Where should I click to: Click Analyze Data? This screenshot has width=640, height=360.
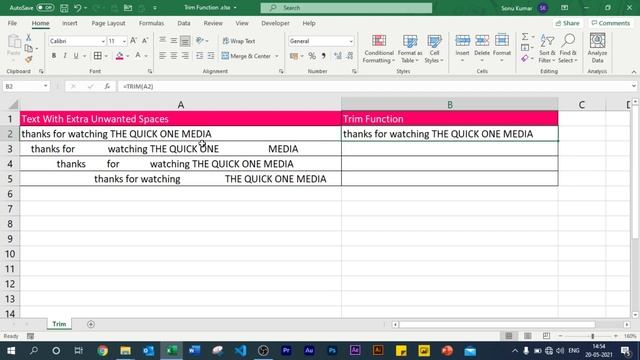click(598, 48)
